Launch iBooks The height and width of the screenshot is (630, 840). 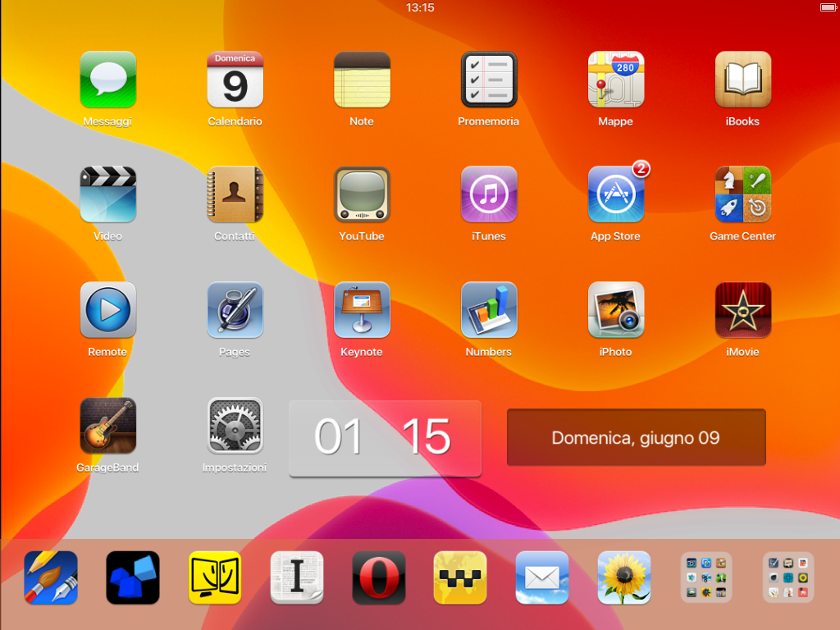click(742, 80)
